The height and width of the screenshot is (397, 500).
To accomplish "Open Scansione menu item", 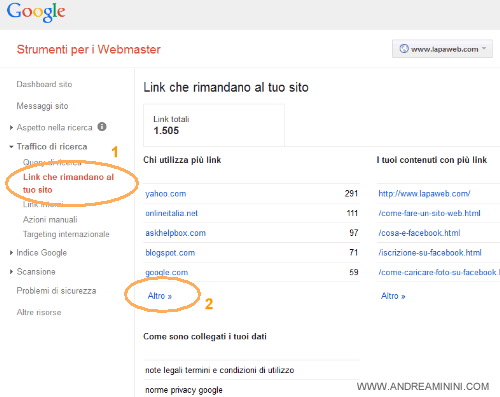I will (36, 272).
